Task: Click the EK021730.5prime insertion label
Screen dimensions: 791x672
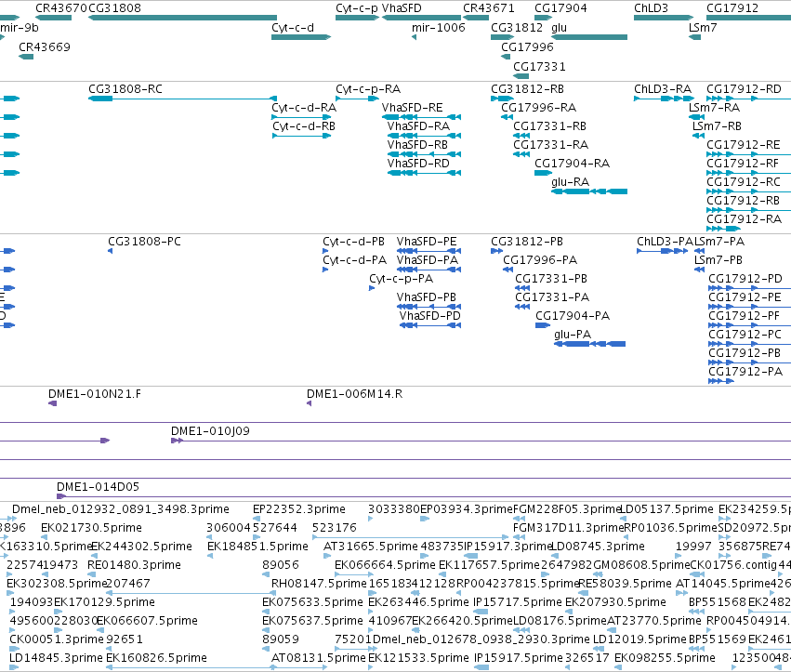Action: pyautogui.click(x=91, y=528)
